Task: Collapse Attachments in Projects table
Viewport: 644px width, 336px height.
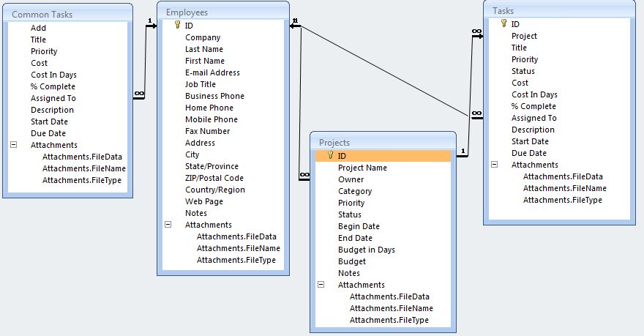Action: (321, 284)
